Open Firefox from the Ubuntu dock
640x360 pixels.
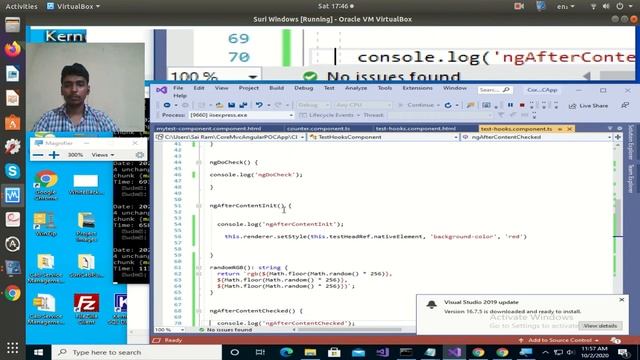pos(13,49)
